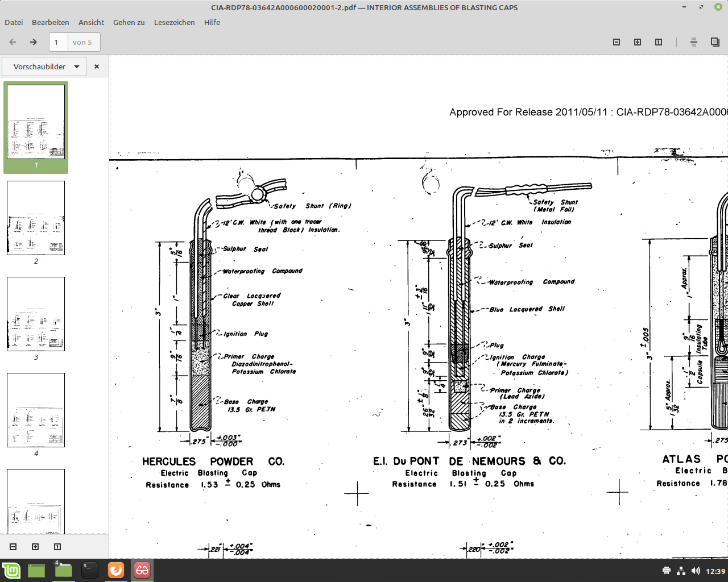Minimize the document viewer window
Image resolution: width=728 pixels, height=582 pixels.
click(x=685, y=7)
